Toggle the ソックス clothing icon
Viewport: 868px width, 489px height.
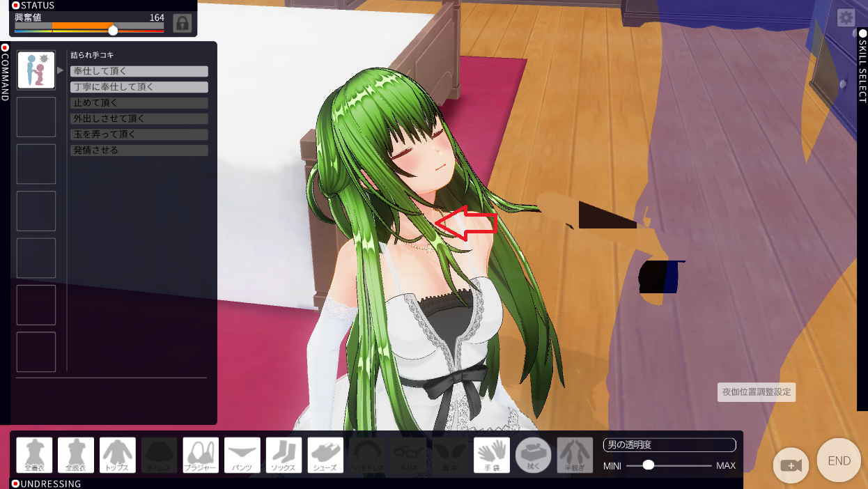click(x=284, y=455)
